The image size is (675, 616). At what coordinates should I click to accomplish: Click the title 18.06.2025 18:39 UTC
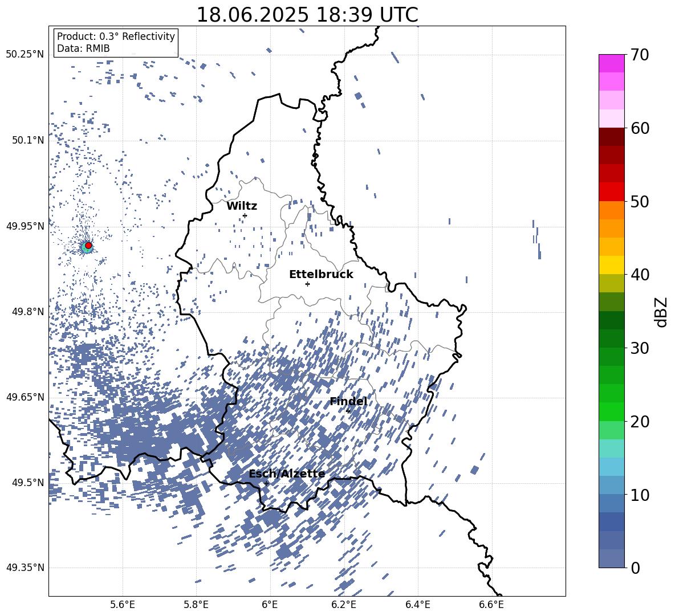click(x=307, y=15)
